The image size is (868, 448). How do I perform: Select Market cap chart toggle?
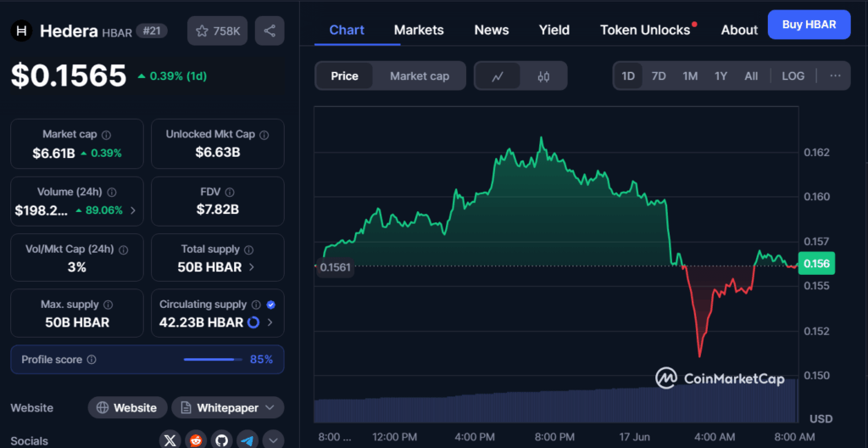(x=420, y=76)
